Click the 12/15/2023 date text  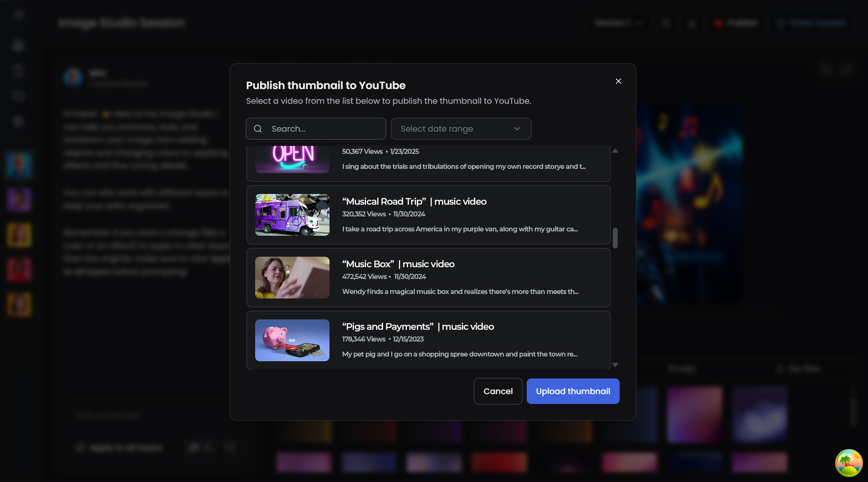(x=408, y=339)
